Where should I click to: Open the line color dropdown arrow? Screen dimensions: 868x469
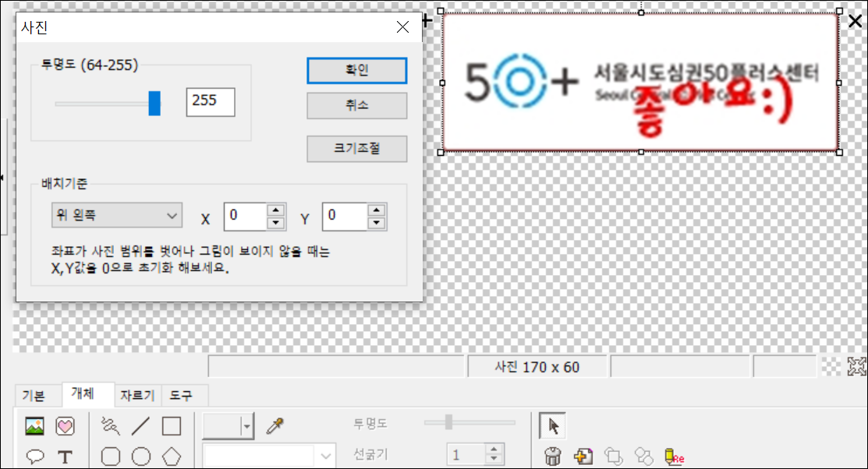[x=246, y=426]
